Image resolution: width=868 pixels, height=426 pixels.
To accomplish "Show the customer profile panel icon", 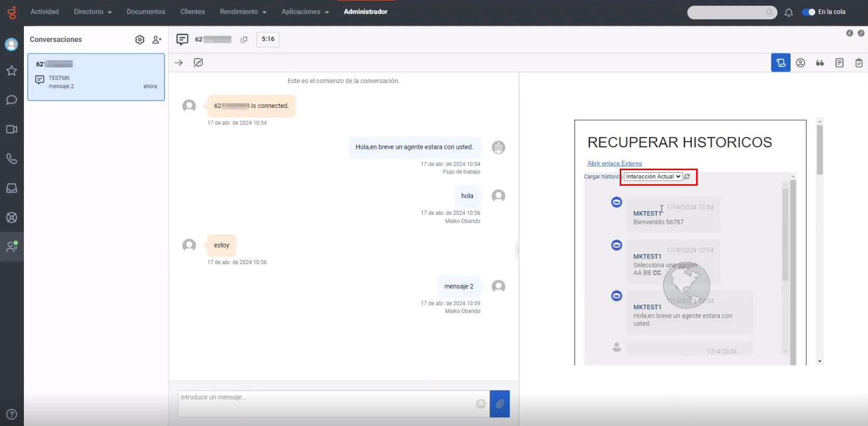I will [800, 63].
